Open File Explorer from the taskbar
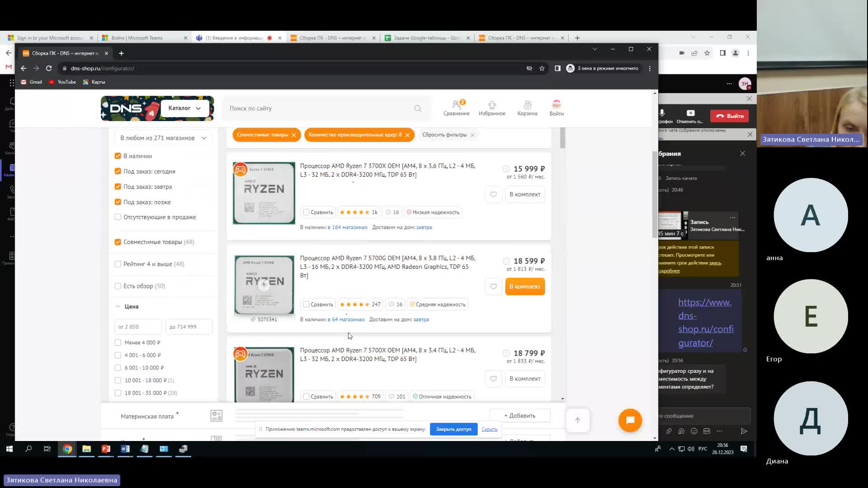This screenshot has width=868, height=488. click(86, 449)
